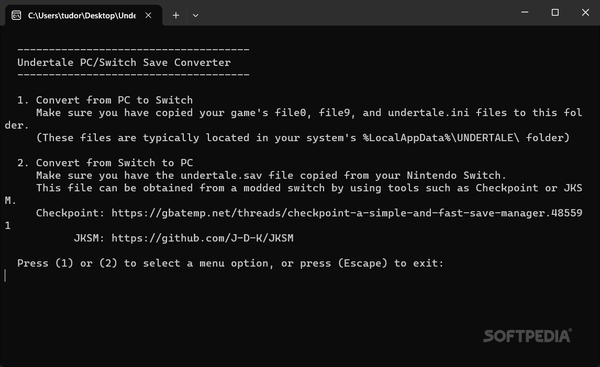Screen dimensions: 600x367
Task: Click the %LocalAppData%\UNDERTALE\ folder text
Action: (441, 138)
